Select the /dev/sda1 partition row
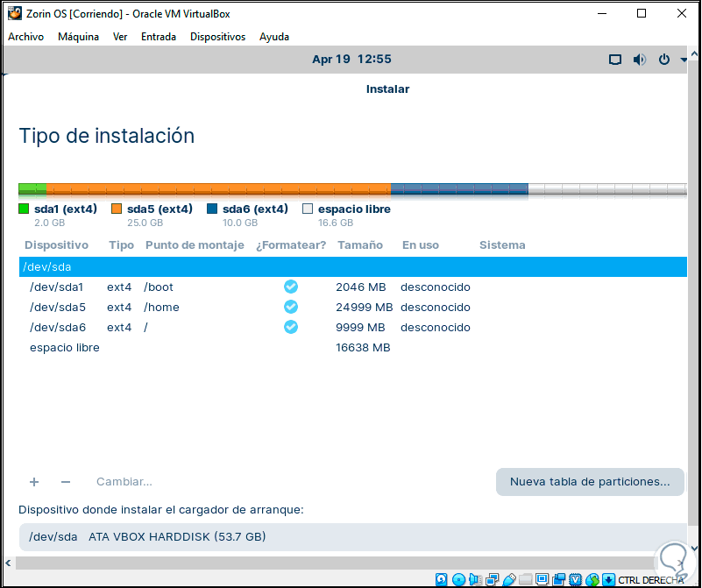This screenshot has height=588, width=702. 353,287
